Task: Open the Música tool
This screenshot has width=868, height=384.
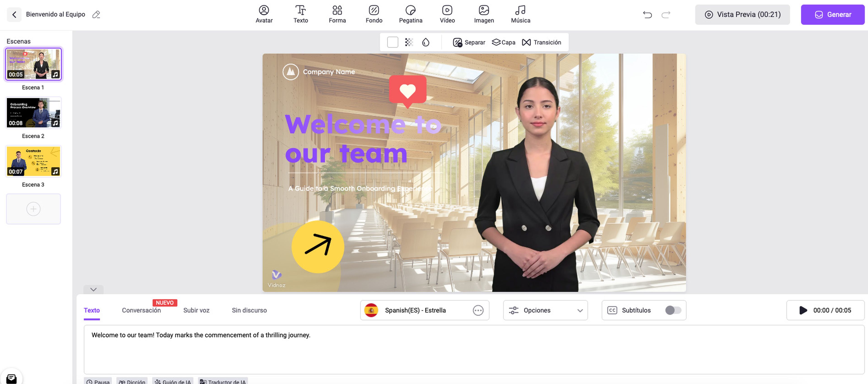Action: [520, 14]
